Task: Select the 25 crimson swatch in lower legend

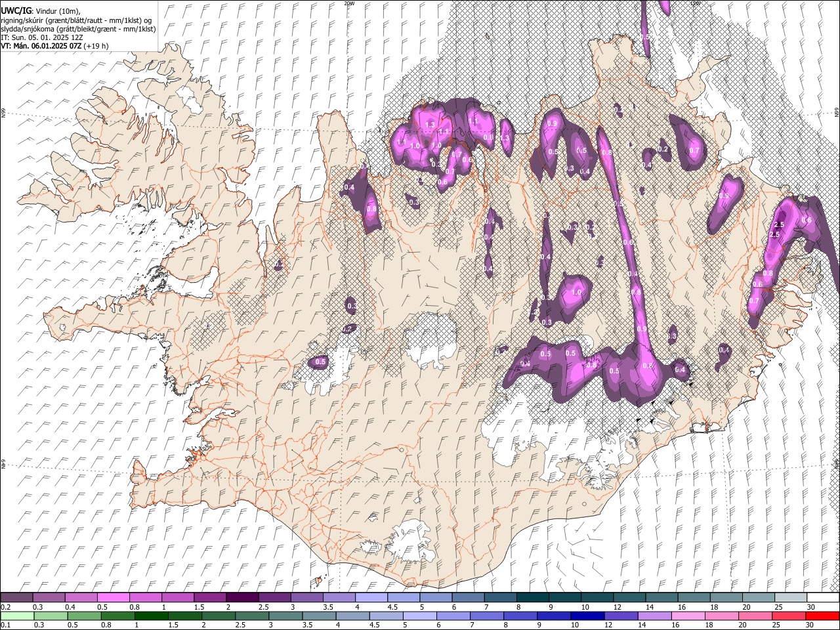Action: 788,616
